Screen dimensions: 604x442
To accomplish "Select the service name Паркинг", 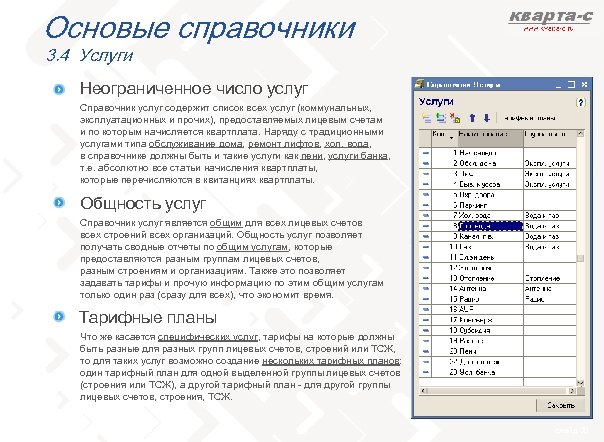I will (x=473, y=205).
